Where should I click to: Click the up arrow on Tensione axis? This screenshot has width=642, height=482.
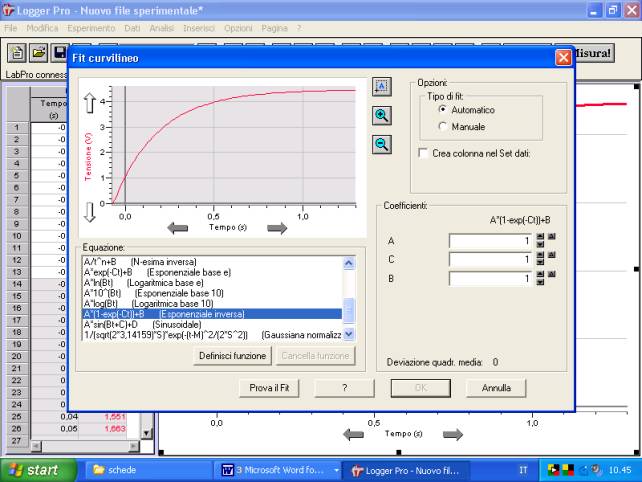(x=89, y=102)
